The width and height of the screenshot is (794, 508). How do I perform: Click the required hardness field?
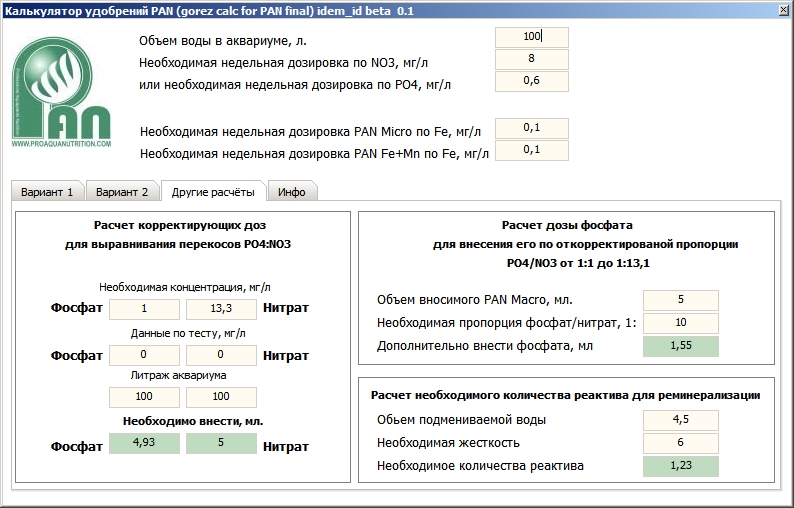click(680, 442)
